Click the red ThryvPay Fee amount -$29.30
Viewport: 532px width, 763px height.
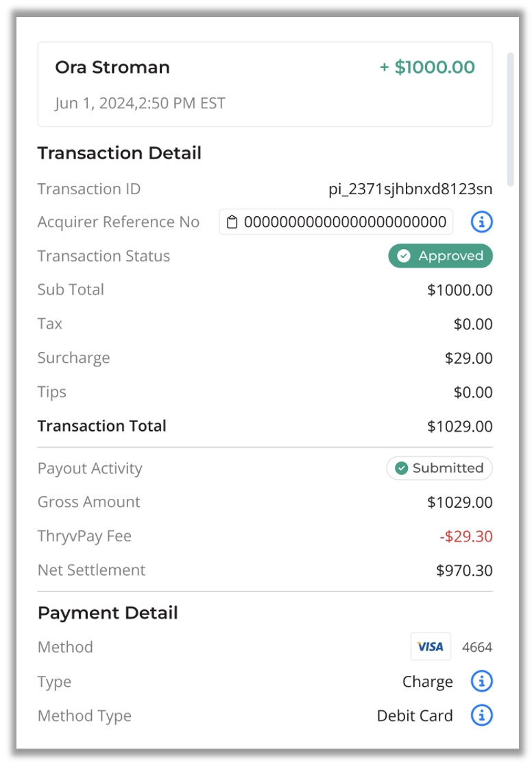[x=466, y=537]
